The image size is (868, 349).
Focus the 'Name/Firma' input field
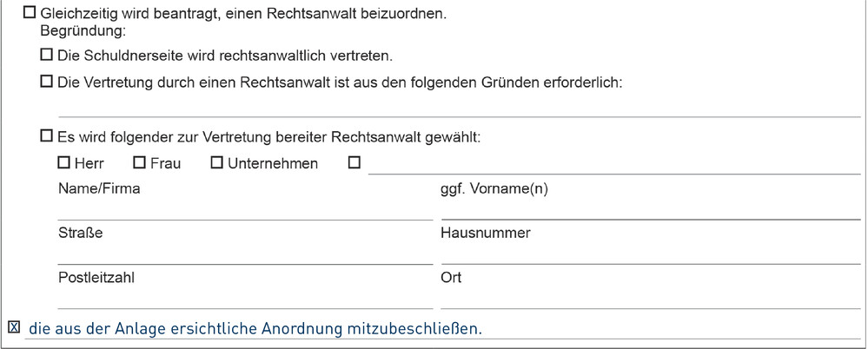[x=245, y=211]
